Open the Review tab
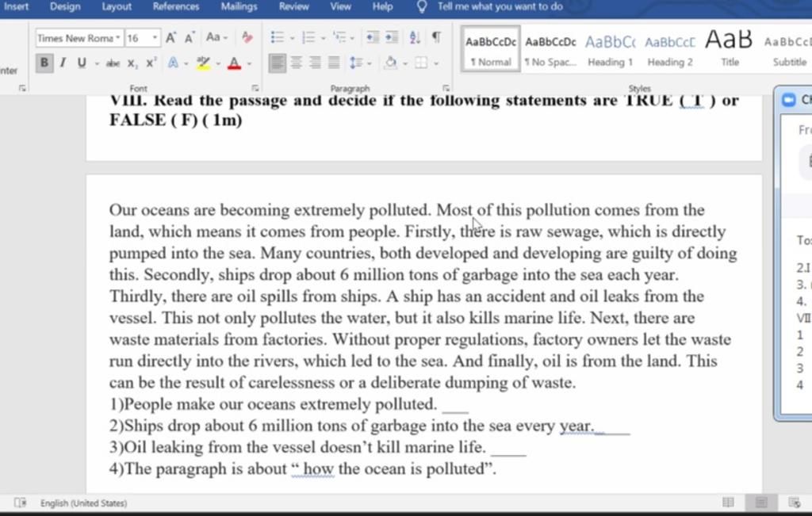Screen dimensions: 812x516 [x=293, y=6]
